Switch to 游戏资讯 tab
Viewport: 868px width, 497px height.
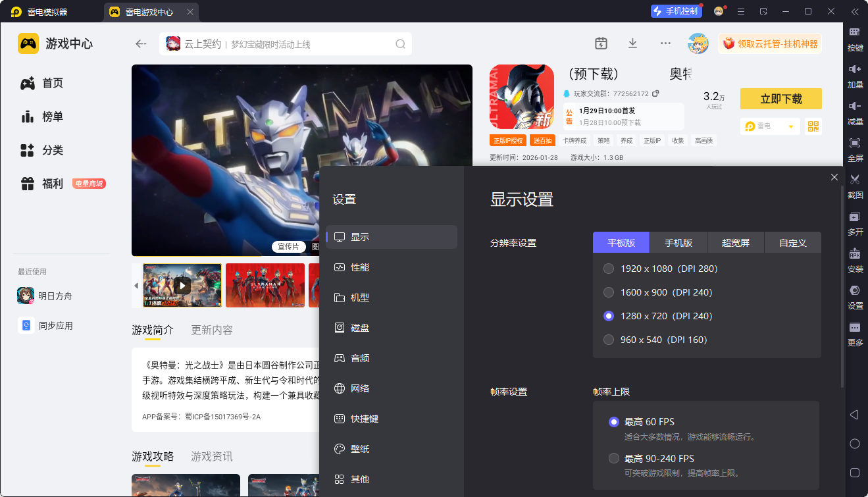click(x=212, y=456)
